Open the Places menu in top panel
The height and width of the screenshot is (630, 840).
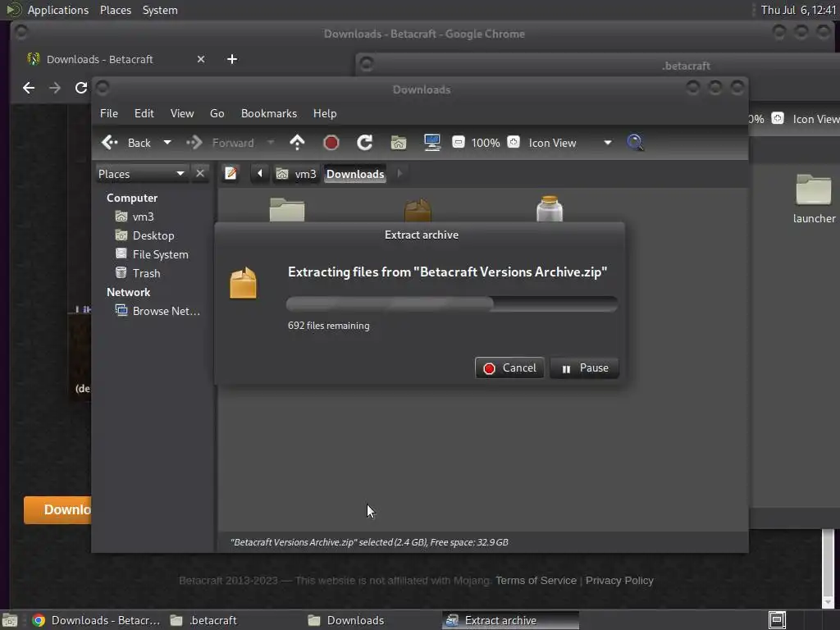click(x=116, y=10)
